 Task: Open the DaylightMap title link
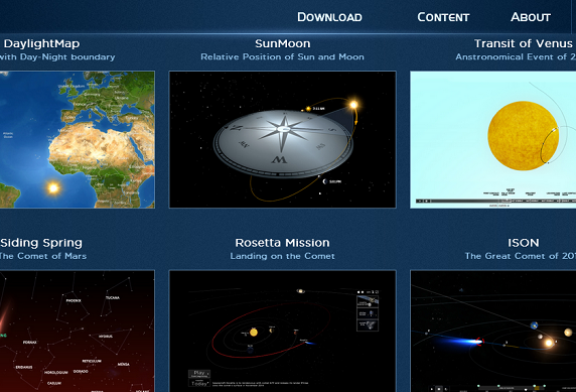42,43
